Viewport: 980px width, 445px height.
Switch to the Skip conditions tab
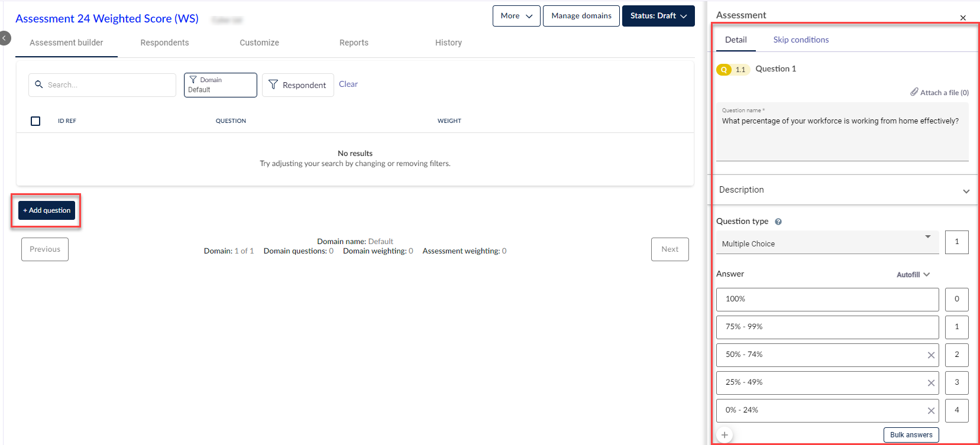tap(801, 40)
